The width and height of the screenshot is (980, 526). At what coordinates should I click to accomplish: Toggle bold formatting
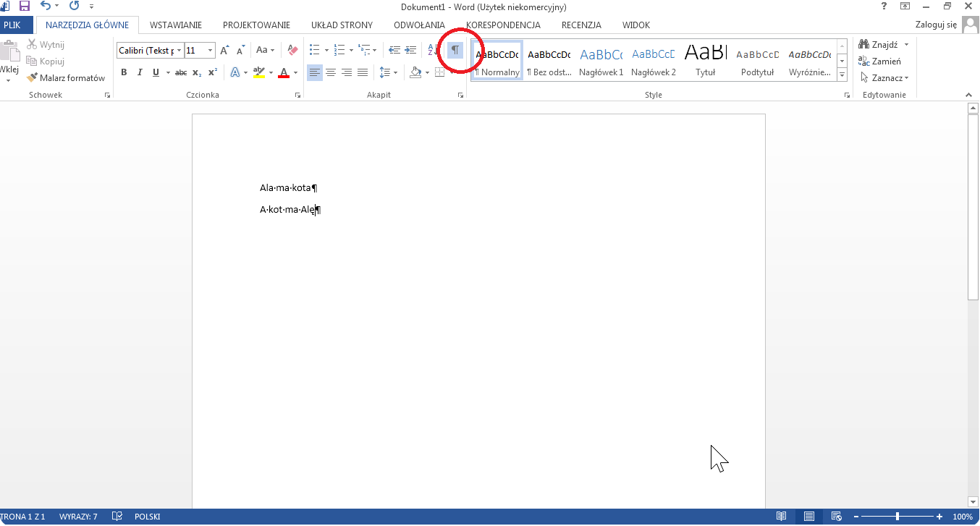(124, 72)
